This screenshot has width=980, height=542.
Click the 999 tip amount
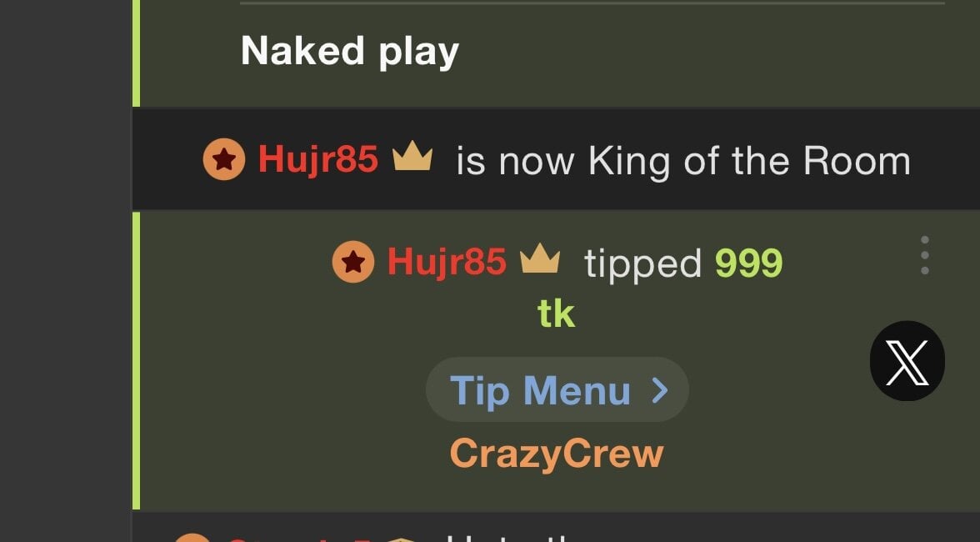tap(748, 263)
